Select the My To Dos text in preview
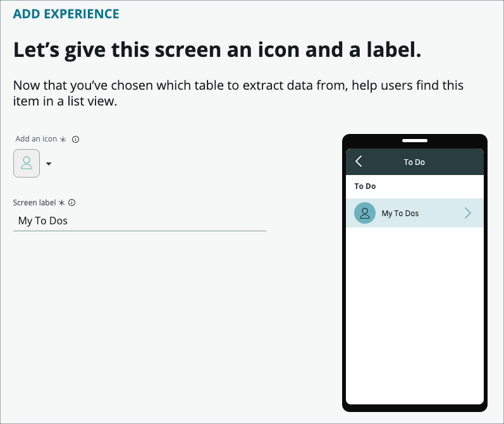The height and width of the screenshot is (424, 504). click(400, 214)
